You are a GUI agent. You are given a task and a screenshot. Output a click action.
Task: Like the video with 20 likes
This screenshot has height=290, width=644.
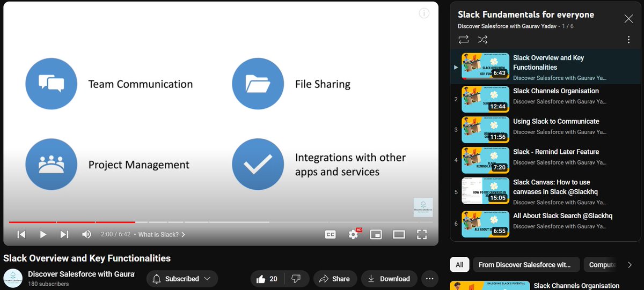[268, 279]
